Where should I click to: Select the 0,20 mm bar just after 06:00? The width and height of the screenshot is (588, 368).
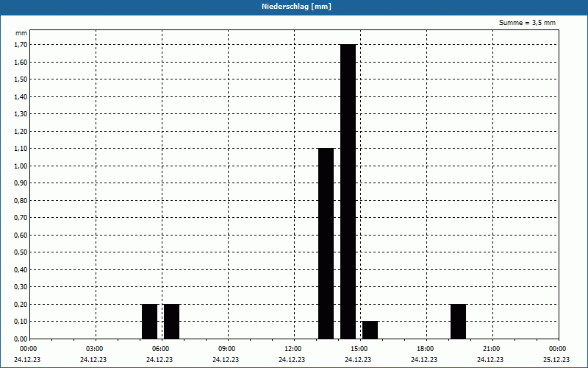coord(172,322)
